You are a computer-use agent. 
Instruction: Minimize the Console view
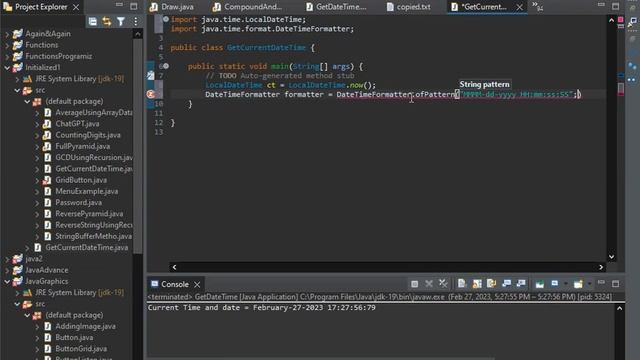pos(601,283)
